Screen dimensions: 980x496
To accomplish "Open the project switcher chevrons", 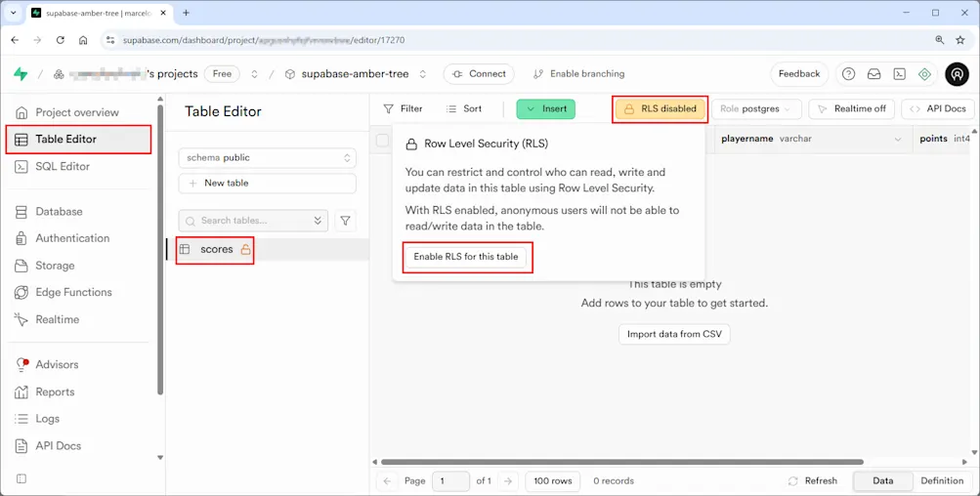I will pyautogui.click(x=422, y=74).
